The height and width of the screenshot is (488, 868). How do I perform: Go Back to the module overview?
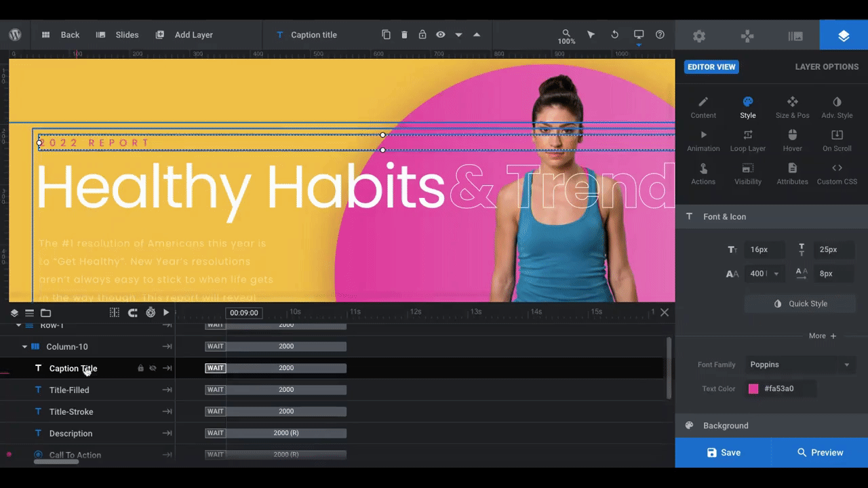(60, 35)
